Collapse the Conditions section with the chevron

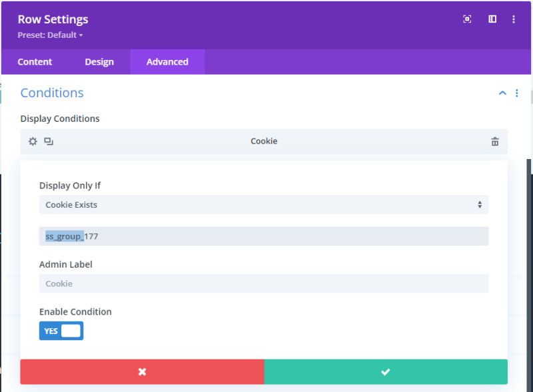[x=502, y=93]
